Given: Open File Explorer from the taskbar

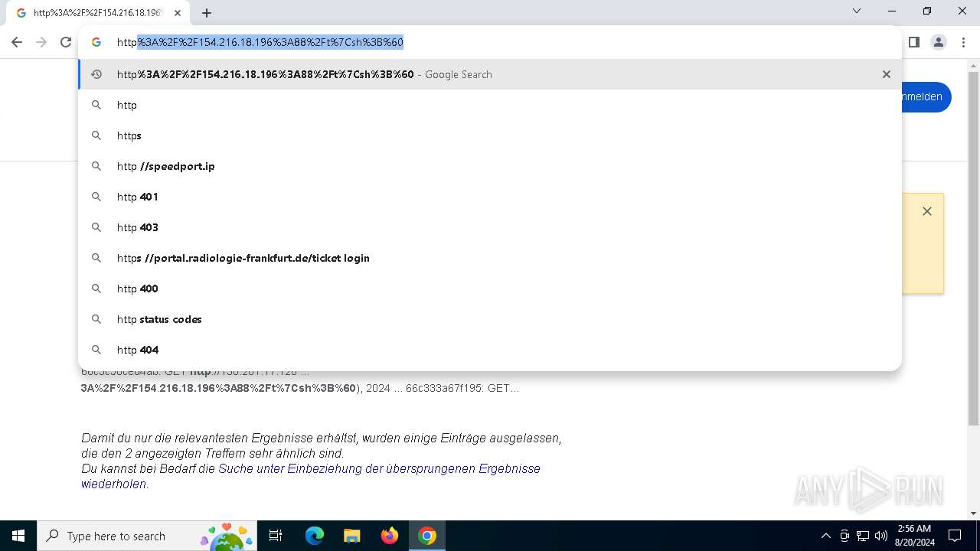Looking at the screenshot, I should tap(352, 536).
